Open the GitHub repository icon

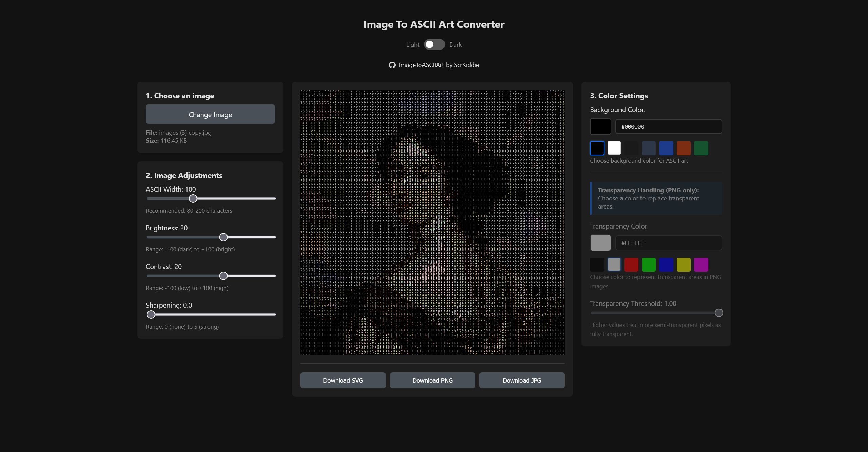pos(392,65)
